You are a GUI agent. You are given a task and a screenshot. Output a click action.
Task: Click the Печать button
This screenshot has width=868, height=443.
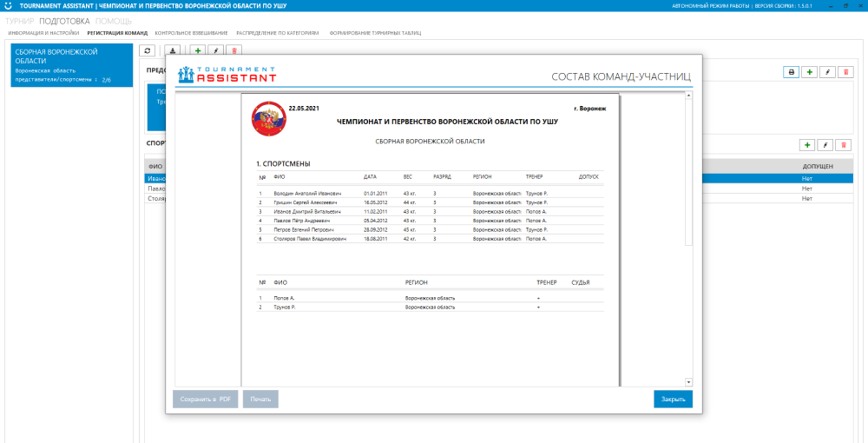[x=260, y=400]
